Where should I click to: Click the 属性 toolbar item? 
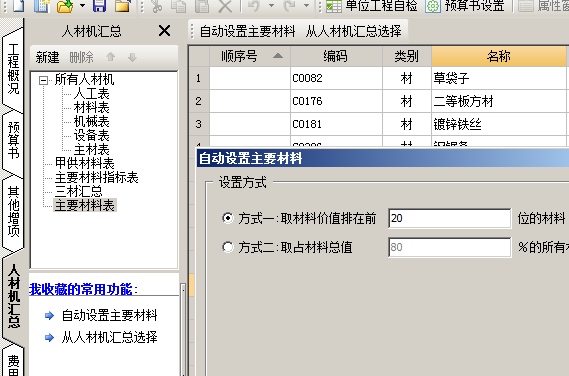pyautogui.click(x=543, y=5)
